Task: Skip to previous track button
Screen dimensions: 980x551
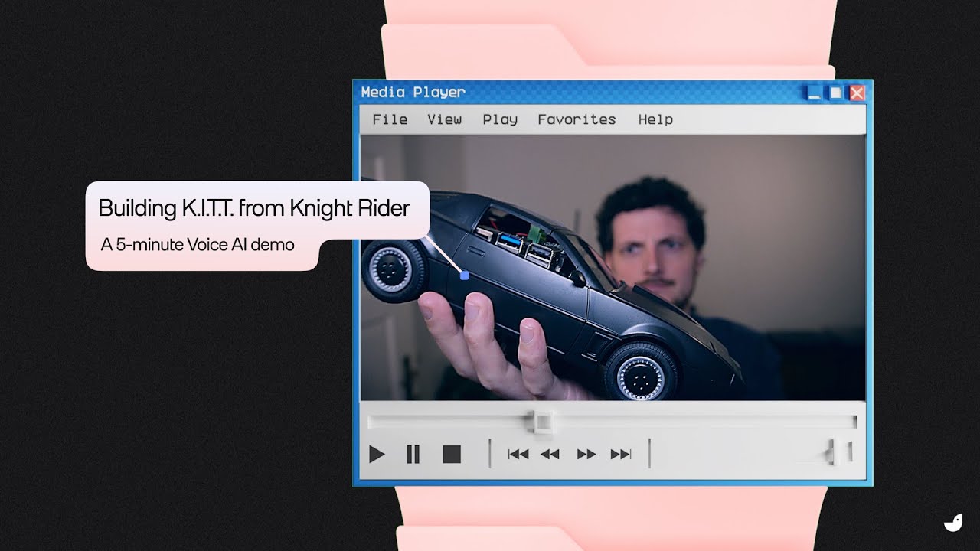Action: (518, 455)
